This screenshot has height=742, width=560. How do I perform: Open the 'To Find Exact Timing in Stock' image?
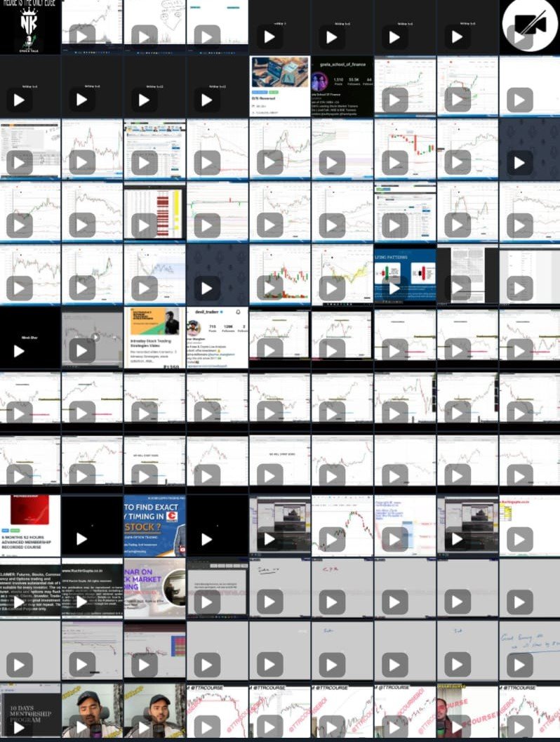(x=154, y=526)
